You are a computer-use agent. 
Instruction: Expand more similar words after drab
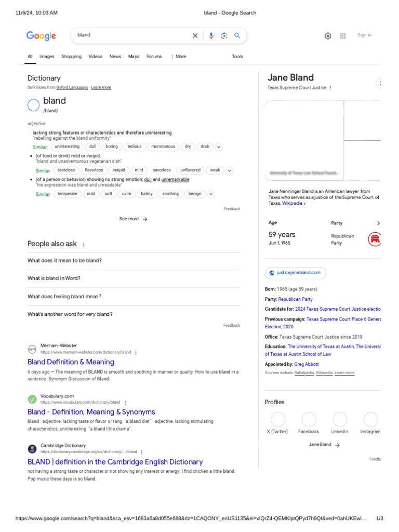[219, 147]
